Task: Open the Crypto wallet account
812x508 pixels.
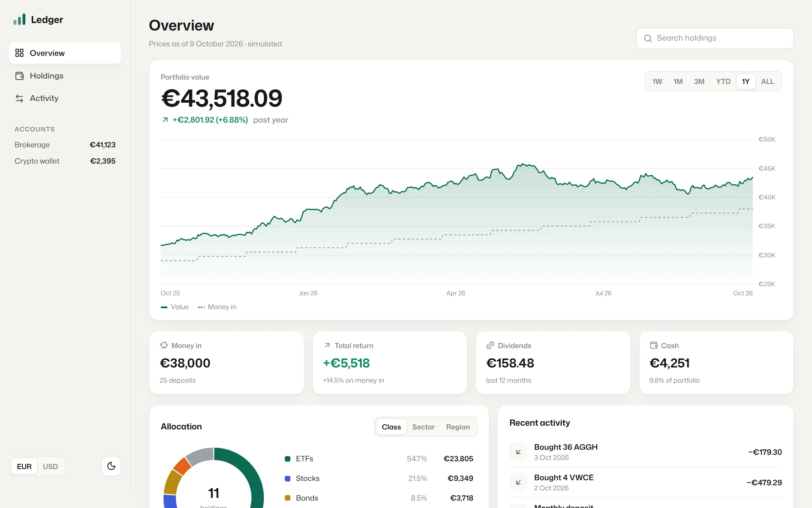Action: 65,161
